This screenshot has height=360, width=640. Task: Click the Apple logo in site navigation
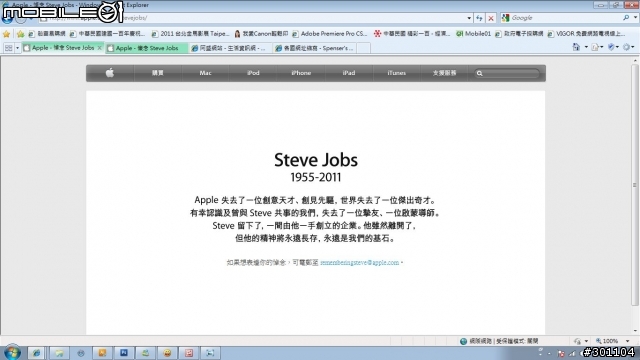click(109, 73)
